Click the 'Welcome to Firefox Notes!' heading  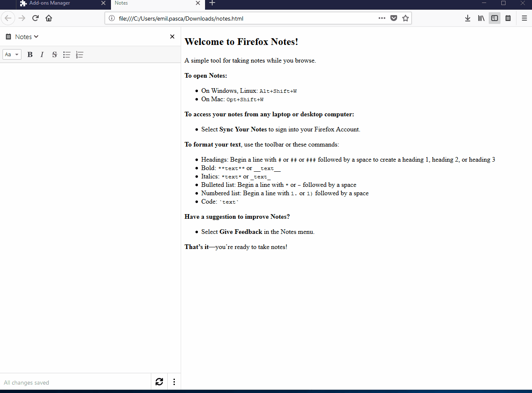[x=241, y=42]
